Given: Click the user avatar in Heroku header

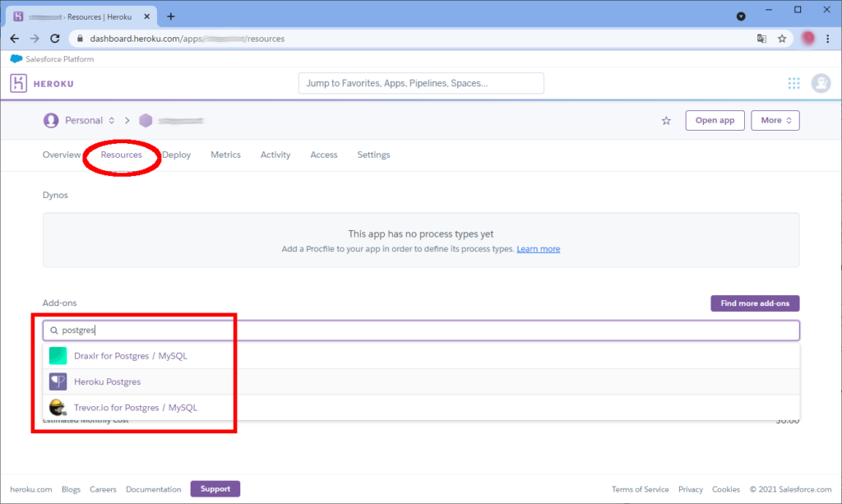Looking at the screenshot, I should [x=821, y=83].
